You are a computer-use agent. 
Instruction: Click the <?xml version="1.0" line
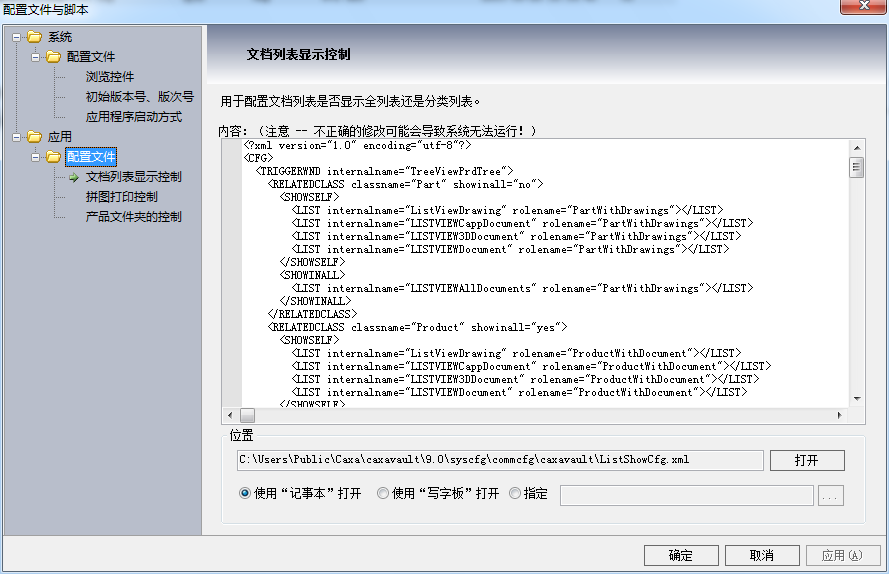[x=357, y=145]
